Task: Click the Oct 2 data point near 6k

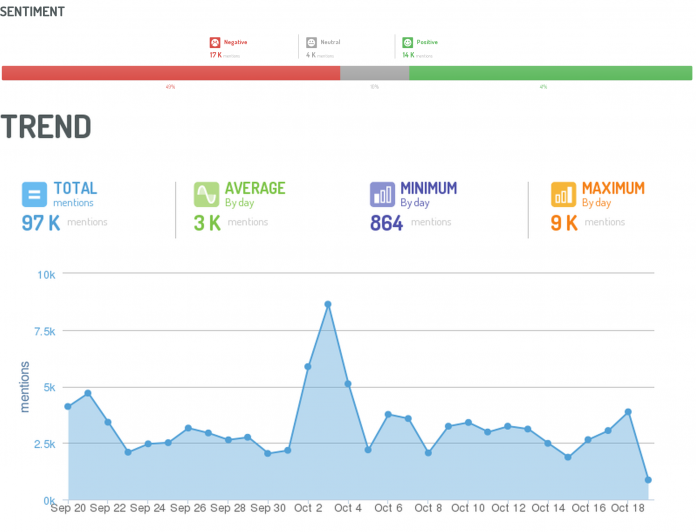Action: pyautogui.click(x=308, y=366)
